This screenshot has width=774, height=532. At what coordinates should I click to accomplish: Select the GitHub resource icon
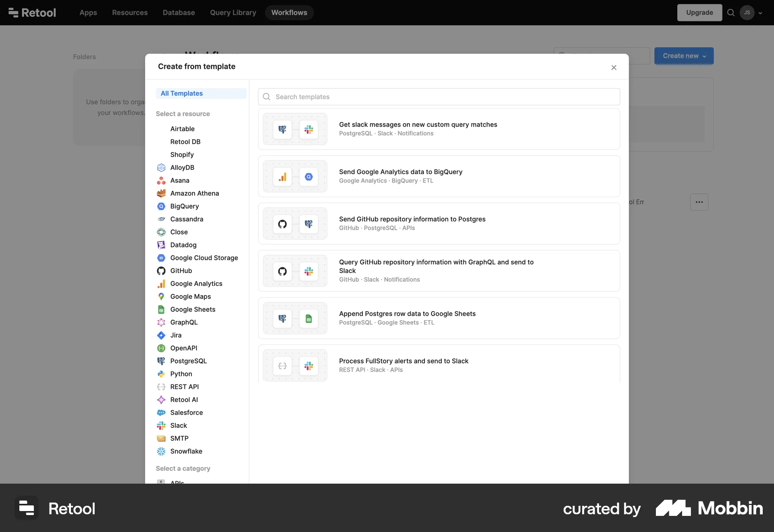161,271
